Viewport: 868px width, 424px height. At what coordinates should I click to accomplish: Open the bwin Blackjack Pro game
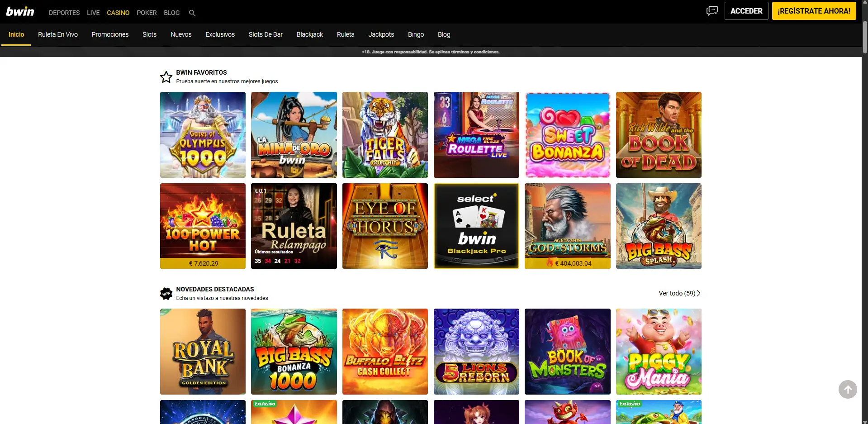click(x=476, y=226)
